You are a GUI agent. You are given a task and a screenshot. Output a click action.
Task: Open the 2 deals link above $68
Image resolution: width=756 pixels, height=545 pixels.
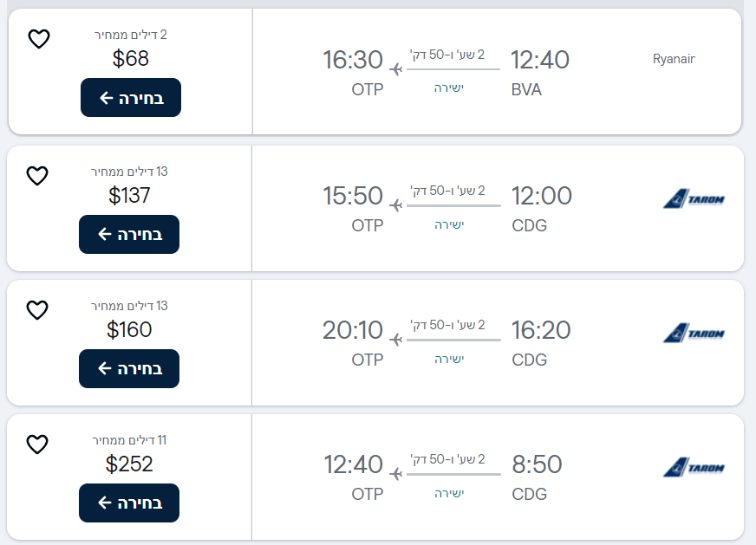point(131,35)
